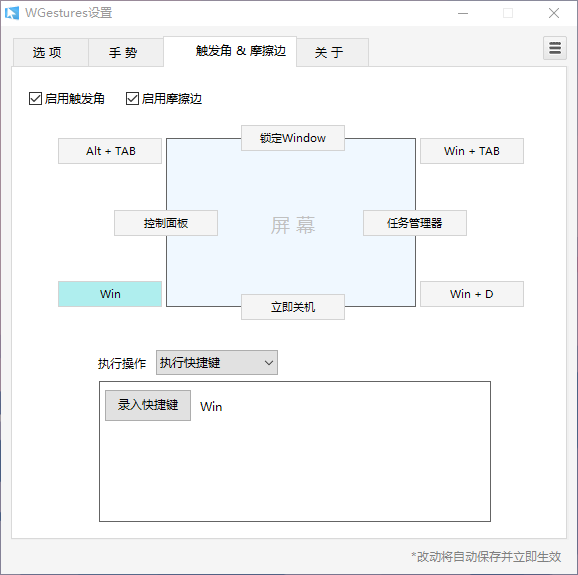Toggle the 启用触发角 checkbox
578x575 pixels.
(35, 98)
